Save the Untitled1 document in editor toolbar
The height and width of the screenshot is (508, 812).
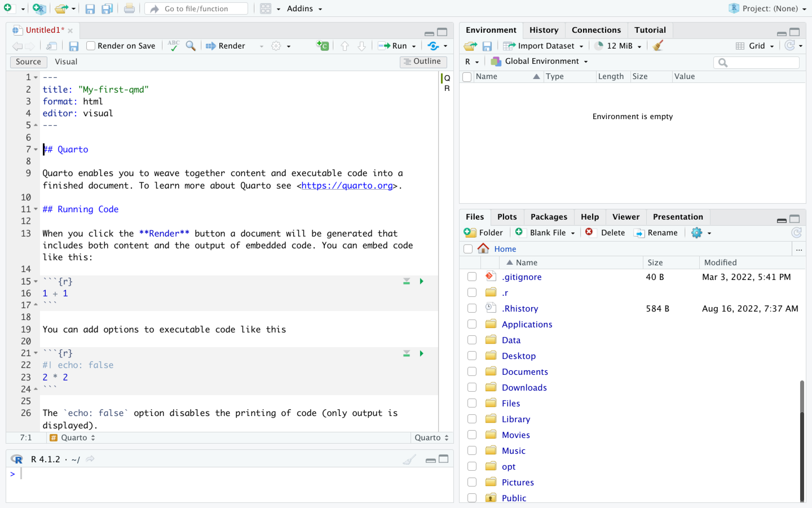(74, 46)
